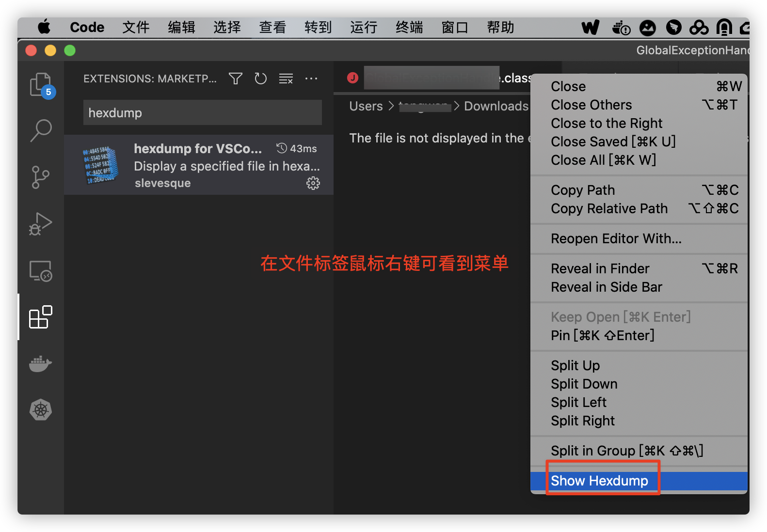
Task: Select Close Saved menu entry
Action: pyautogui.click(x=639, y=141)
